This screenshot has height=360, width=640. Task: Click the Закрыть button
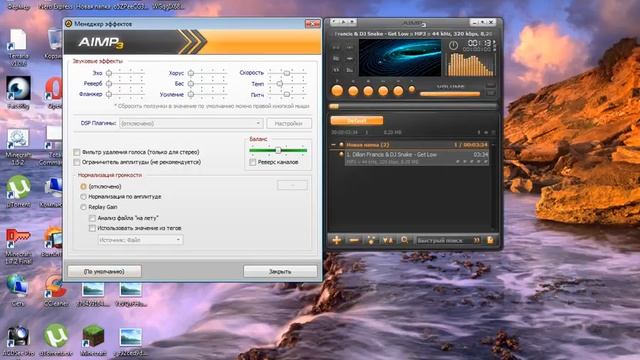pyautogui.click(x=280, y=271)
